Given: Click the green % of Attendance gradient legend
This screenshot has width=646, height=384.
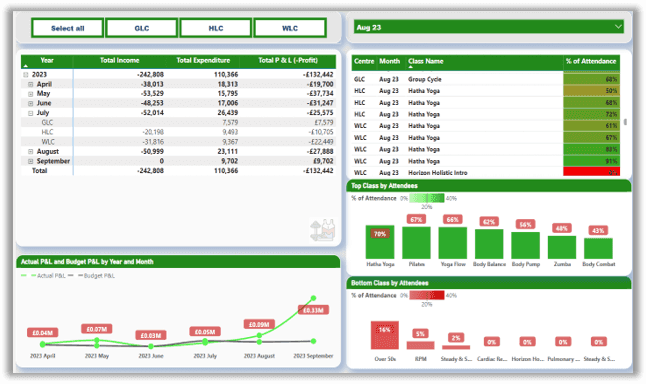Looking at the screenshot, I should click(x=427, y=198).
